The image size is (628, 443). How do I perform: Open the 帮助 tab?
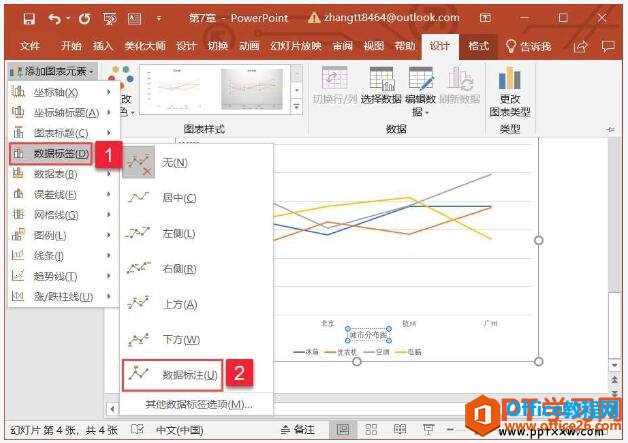pyautogui.click(x=405, y=46)
